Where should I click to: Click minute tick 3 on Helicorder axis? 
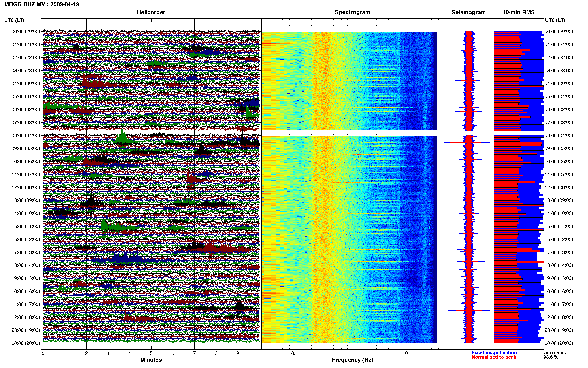click(108, 353)
